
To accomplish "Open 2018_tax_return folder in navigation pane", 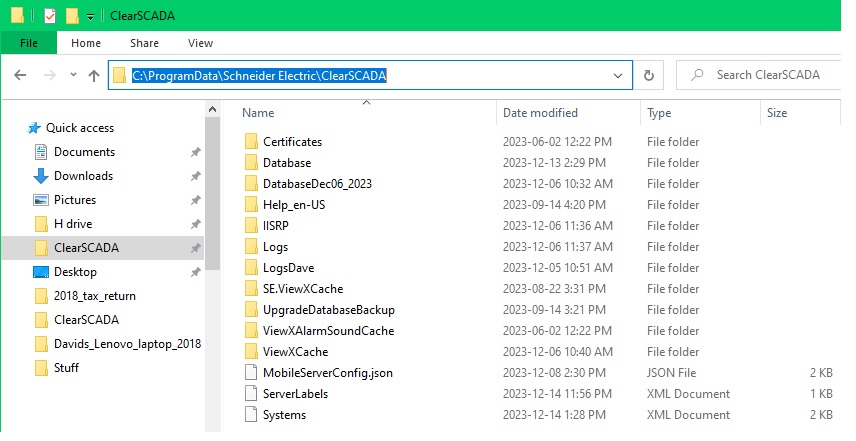I will coord(94,296).
